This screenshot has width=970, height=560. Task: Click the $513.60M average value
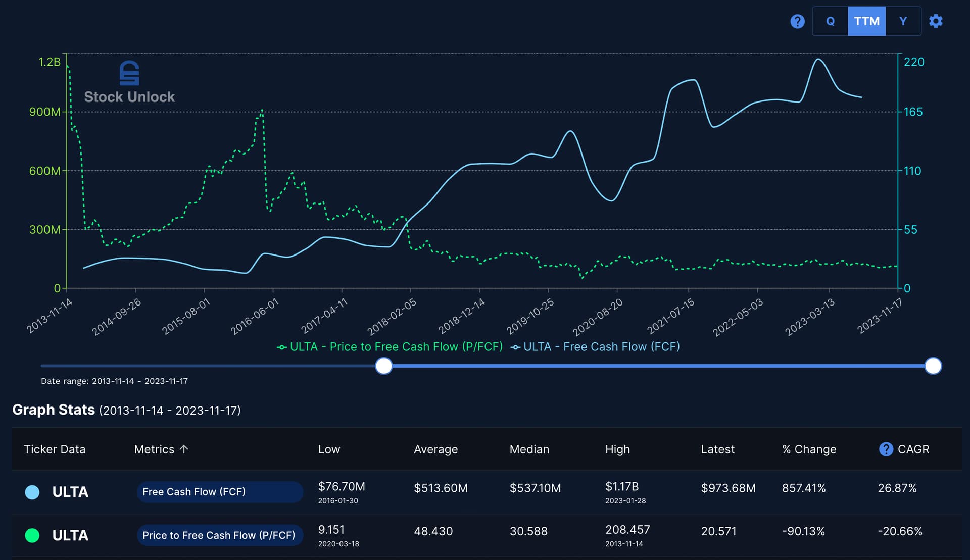441,488
